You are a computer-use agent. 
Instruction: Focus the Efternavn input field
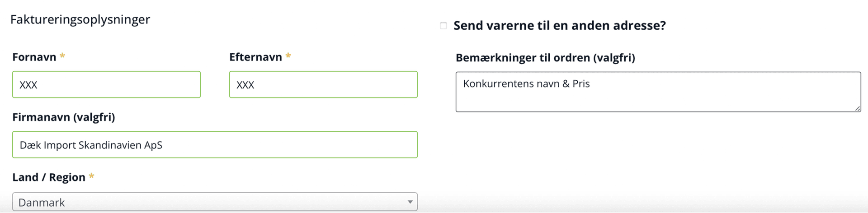[323, 84]
